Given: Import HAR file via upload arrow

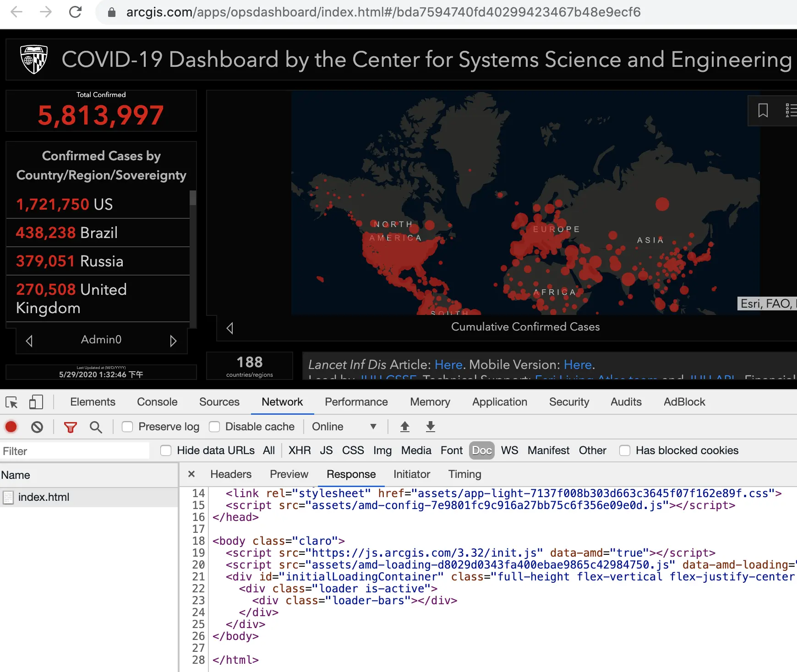Looking at the screenshot, I should click(405, 427).
